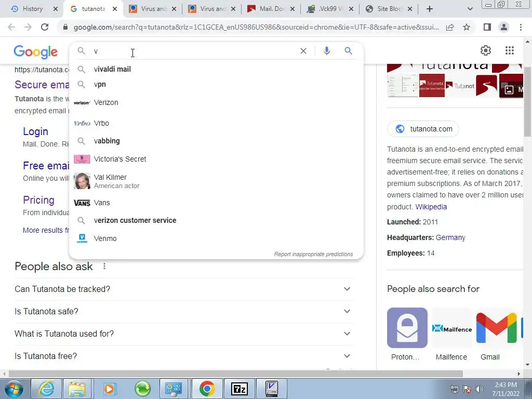Switch to the Mail. Done tab
Viewport: 532px width, 399px height.
271,9
